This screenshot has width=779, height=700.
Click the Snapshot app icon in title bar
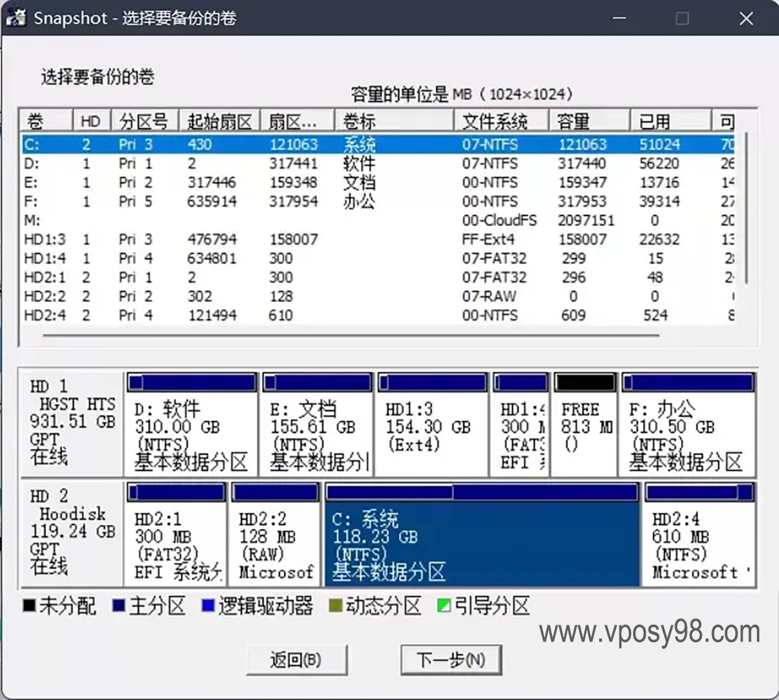pos(16,18)
